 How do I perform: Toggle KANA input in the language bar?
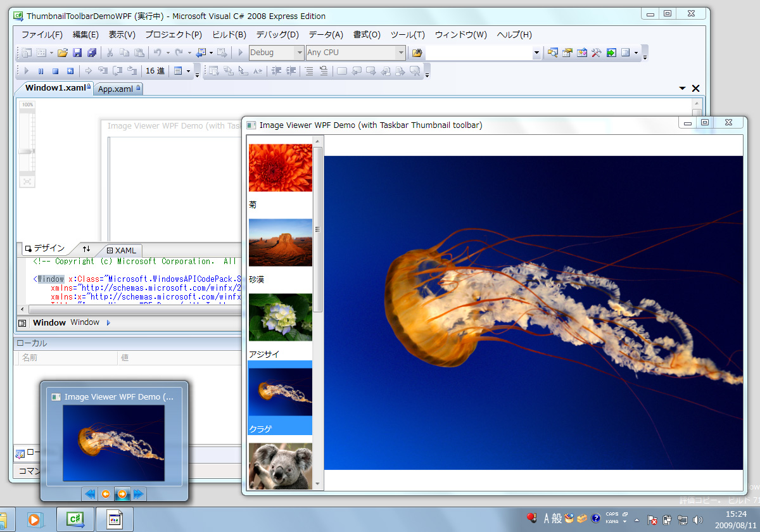(x=612, y=521)
